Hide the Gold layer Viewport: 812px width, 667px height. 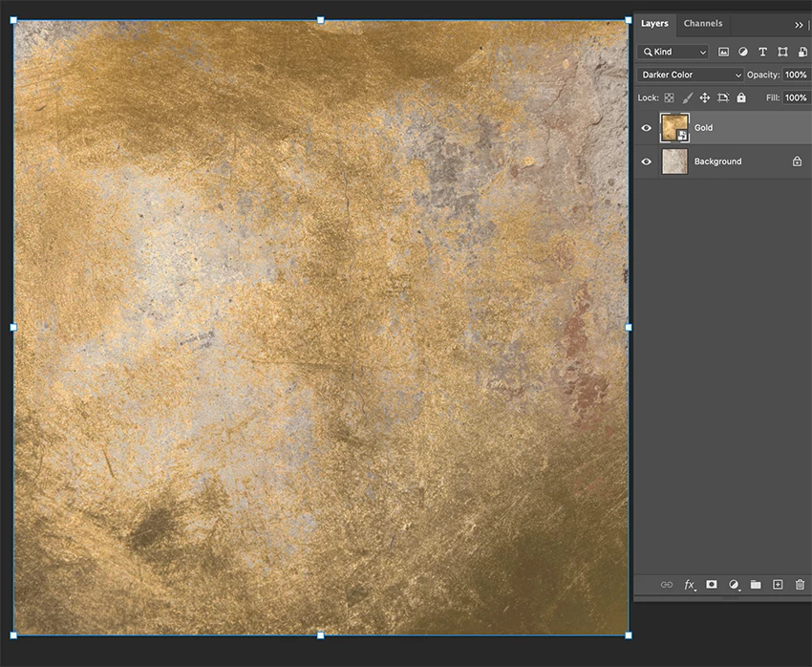[647, 128]
